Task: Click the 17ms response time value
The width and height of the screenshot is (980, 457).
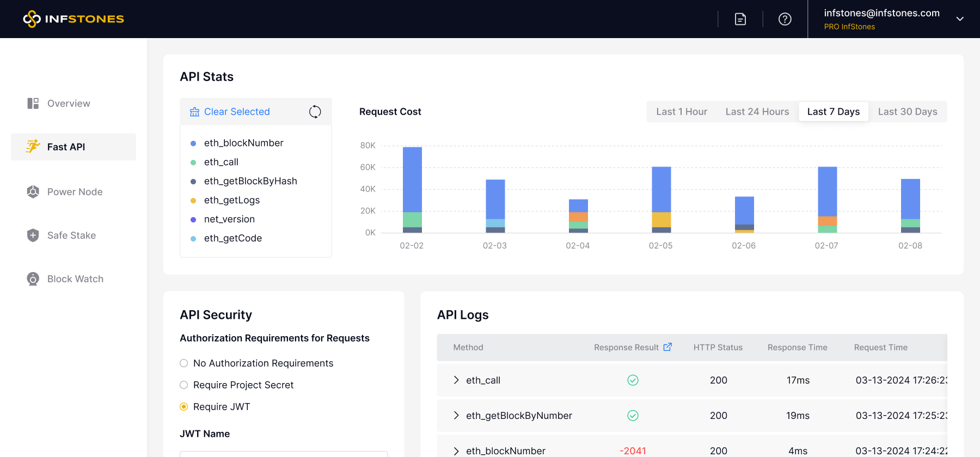Action: tap(798, 380)
